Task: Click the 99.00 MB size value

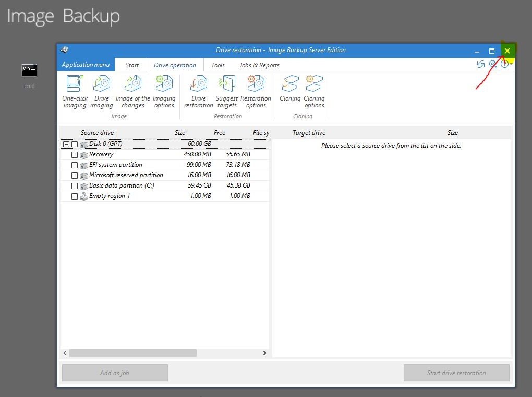Action: pyautogui.click(x=199, y=165)
